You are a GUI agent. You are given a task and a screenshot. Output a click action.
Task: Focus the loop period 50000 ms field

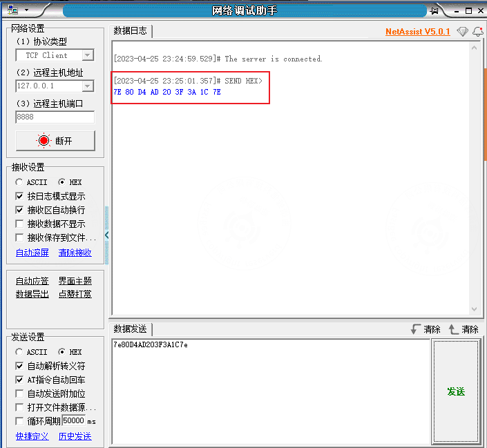click(x=74, y=420)
